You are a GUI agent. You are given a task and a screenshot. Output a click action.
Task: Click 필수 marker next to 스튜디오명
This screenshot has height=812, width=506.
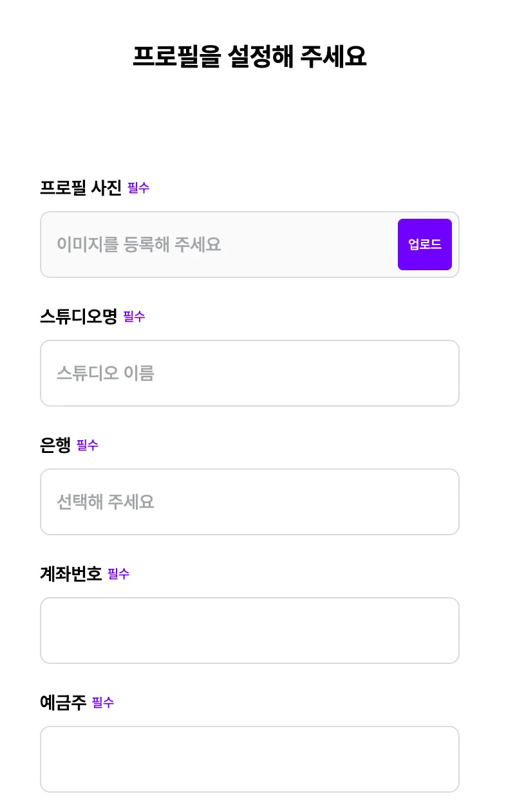coord(134,317)
